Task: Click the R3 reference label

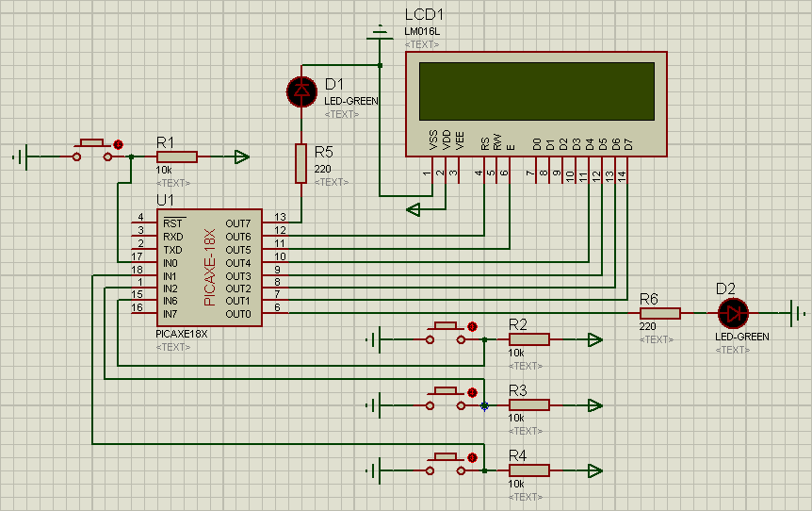Action: [518, 390]
